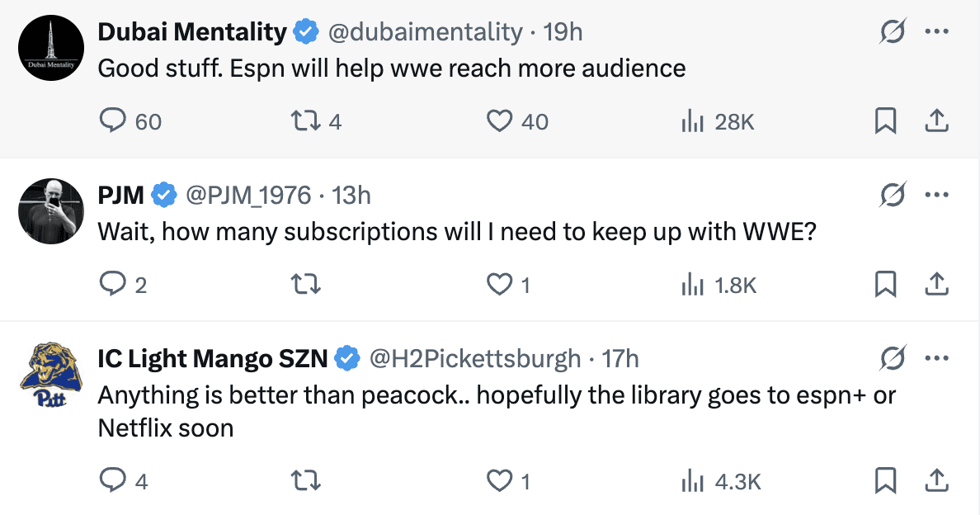Retweet the Dubai Mentality post
The image size is (980, 515).
click(x=305, y=122)
